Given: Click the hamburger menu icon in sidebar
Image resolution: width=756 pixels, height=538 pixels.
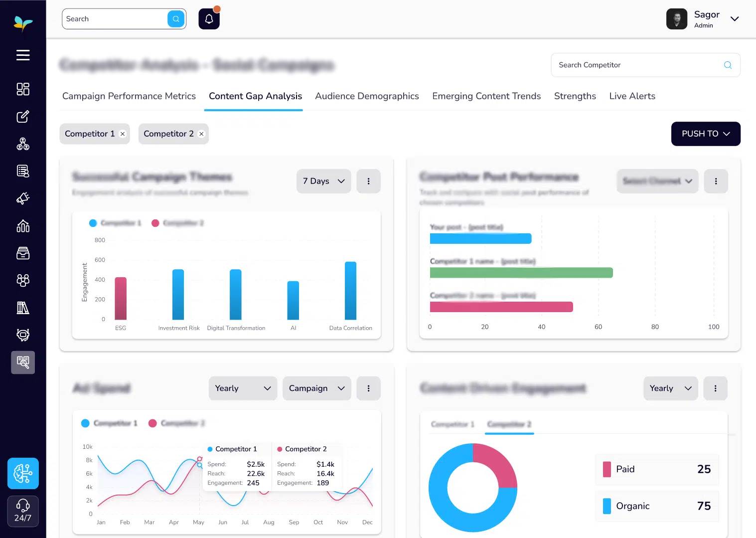Looking at the screenshot, I should (23, 55).
